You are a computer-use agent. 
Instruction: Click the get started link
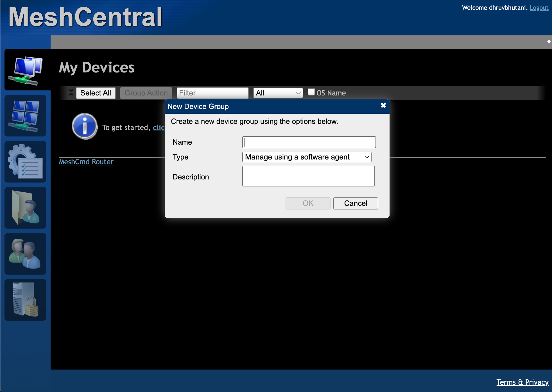159,127
